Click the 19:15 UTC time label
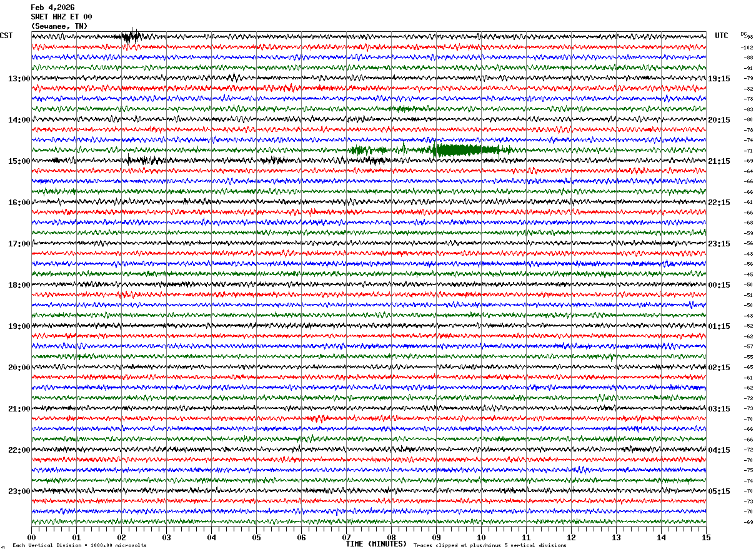The height and width of the screenshot is (554, 756). [719, 79]
